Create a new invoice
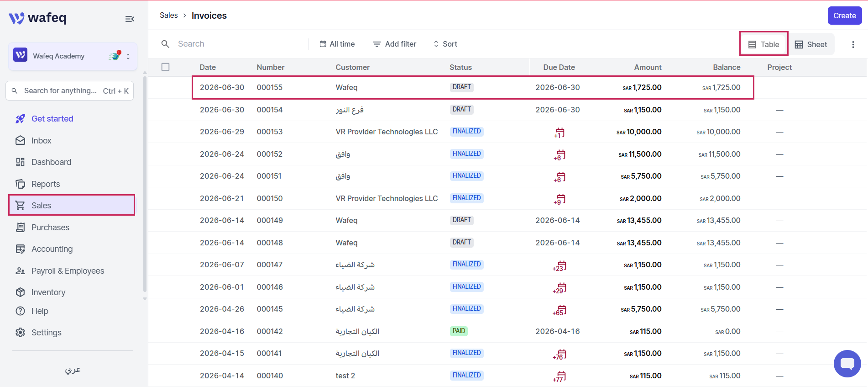Image resolution: width=868 pixels, height=387 pixels. coord(845,16)
